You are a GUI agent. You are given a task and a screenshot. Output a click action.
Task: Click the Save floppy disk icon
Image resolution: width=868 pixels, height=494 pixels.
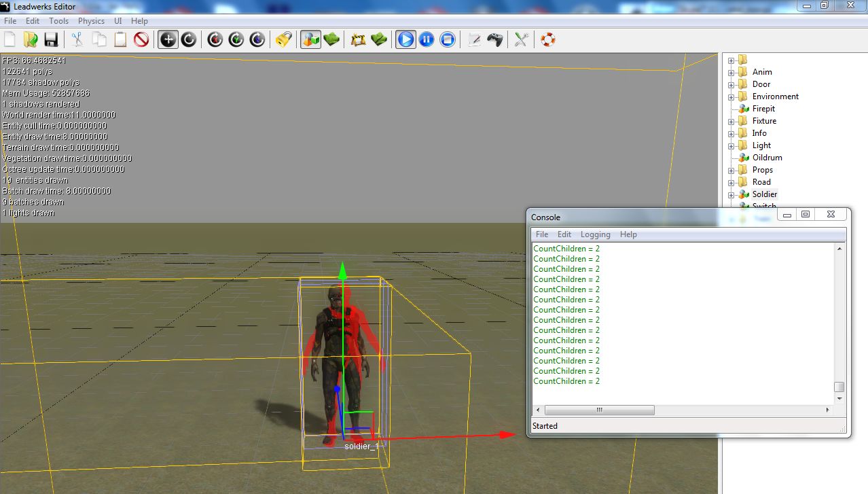click(51, 39)
